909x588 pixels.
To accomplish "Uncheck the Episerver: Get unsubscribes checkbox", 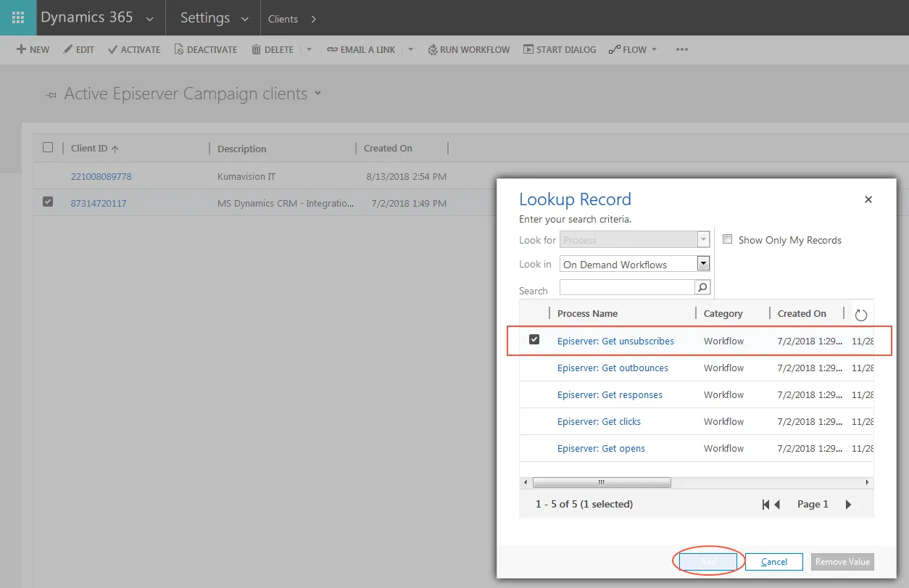I will 534,339.
